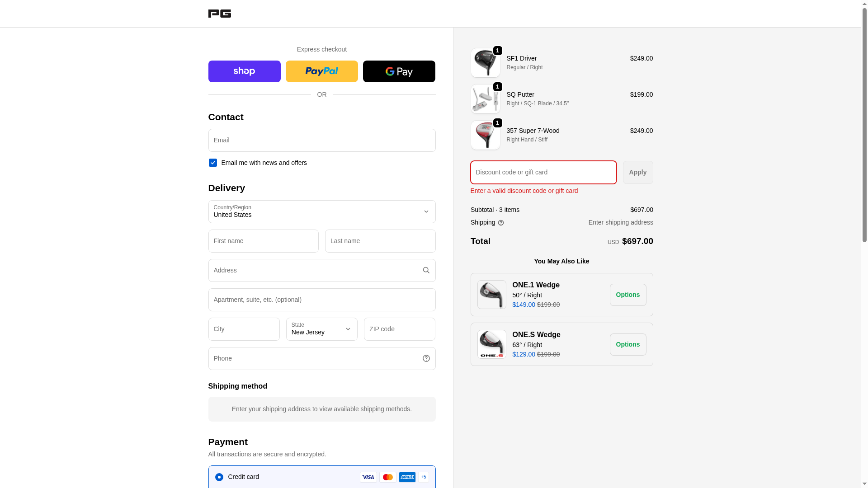This screenshot has width=868, height=488.
Task: Click Options for the ONE.S Wedge
Action: click(x=627, y=344)
